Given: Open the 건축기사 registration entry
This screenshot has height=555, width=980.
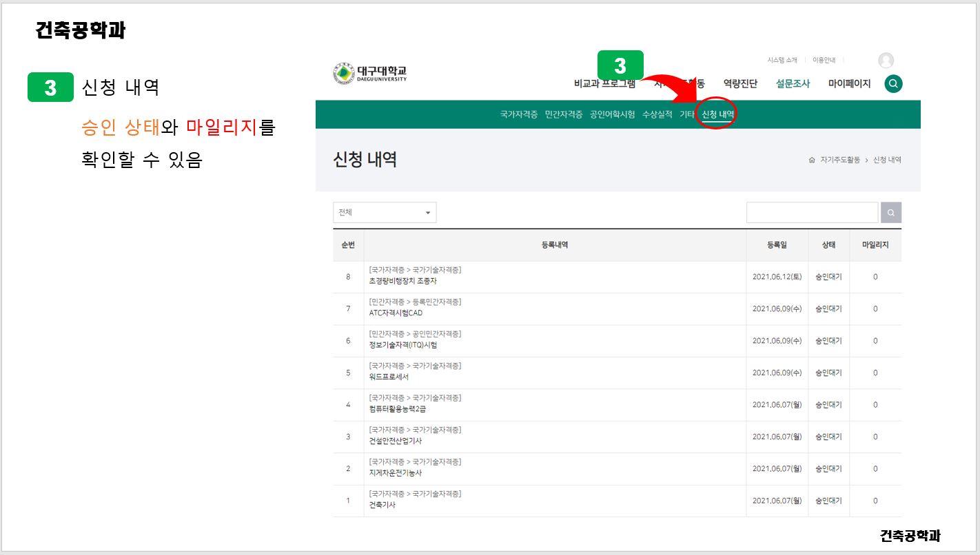Looking at the screenshot, I should (382, 505).
